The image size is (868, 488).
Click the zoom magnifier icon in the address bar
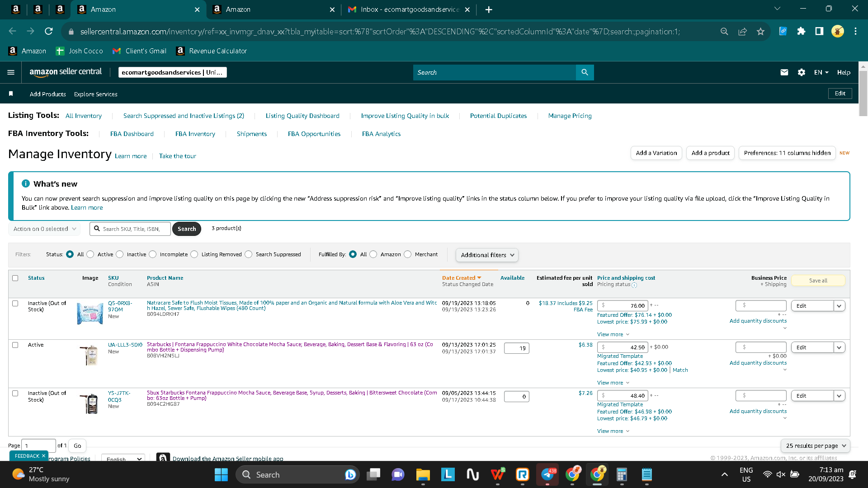[724, 31]
